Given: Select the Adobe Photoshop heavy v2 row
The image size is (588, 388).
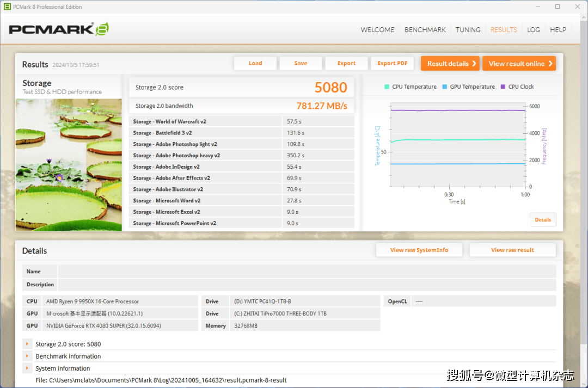Looking at the screenshot, I should [x=242, y=155].
